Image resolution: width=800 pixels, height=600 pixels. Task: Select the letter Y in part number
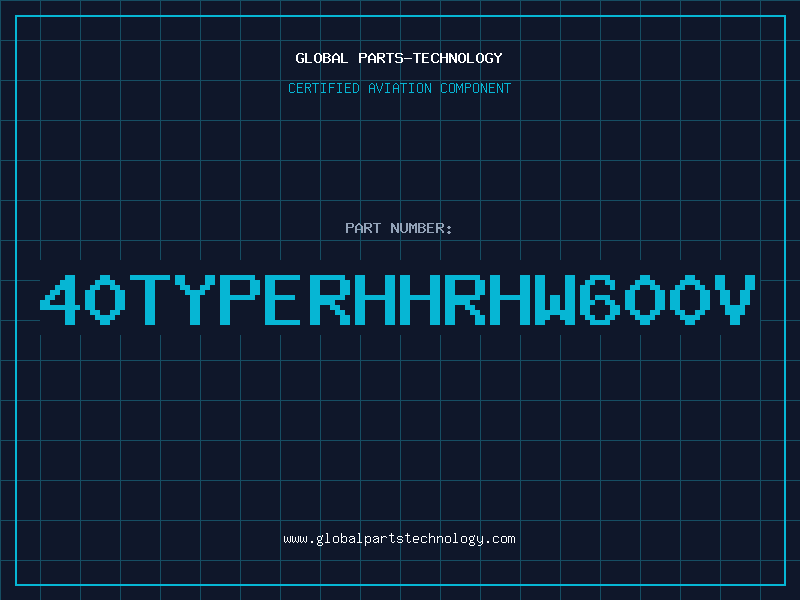[196, 299]
